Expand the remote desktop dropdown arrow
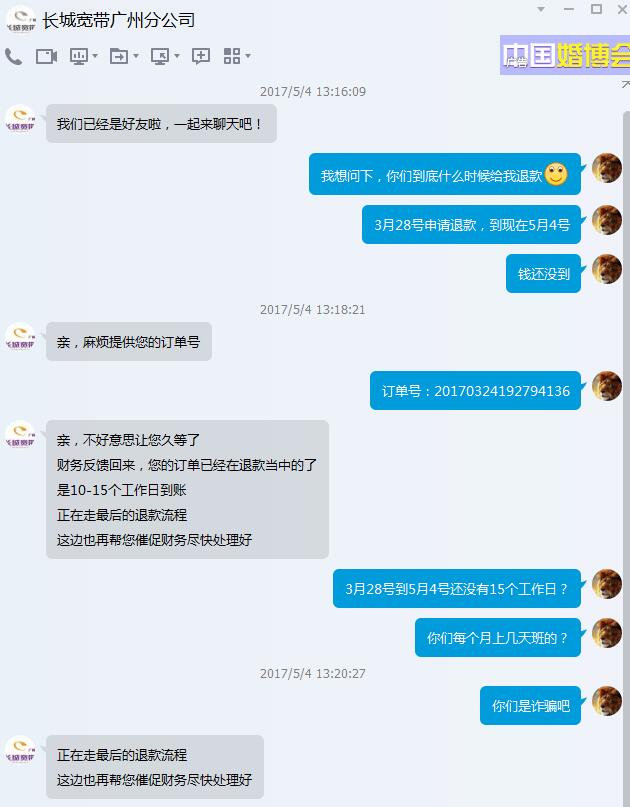The image size is (630, 807). pyautogui.click(x=177, y=56)
